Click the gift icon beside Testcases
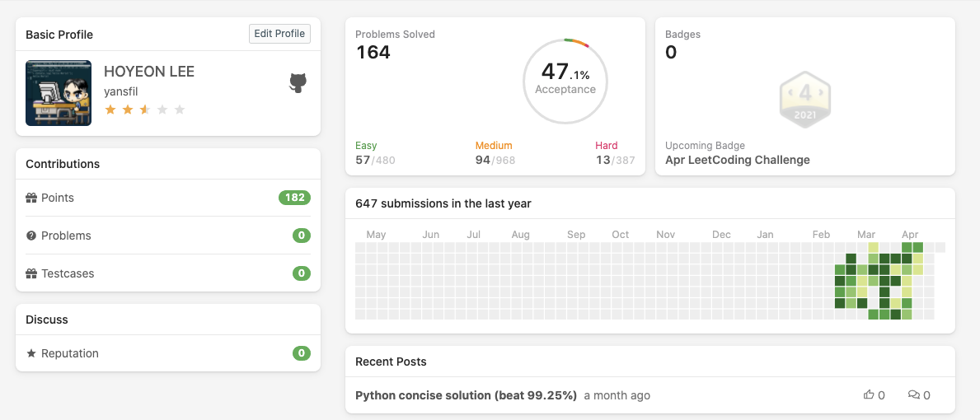This screenshot has height=420, width=980. 31,273
